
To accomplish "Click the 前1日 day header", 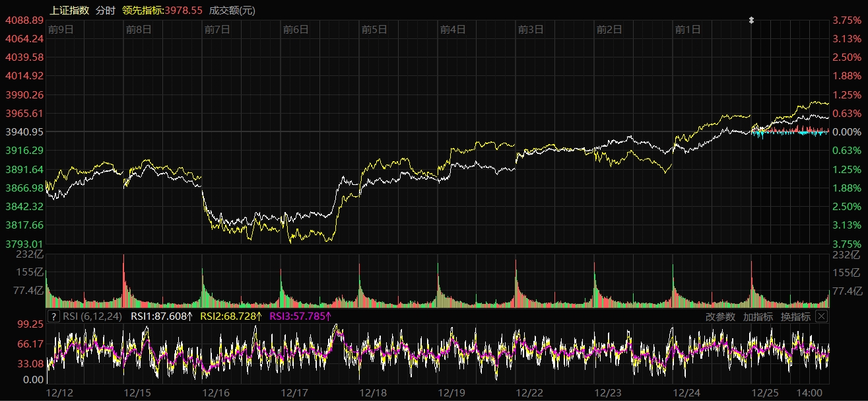I will click(687, 29).
